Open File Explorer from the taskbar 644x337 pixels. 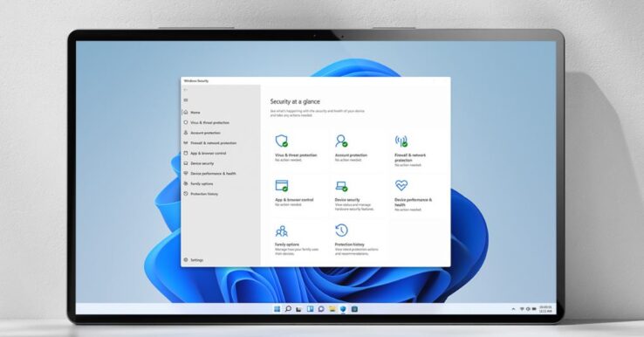pyautogui.click(x=332, y=309)
